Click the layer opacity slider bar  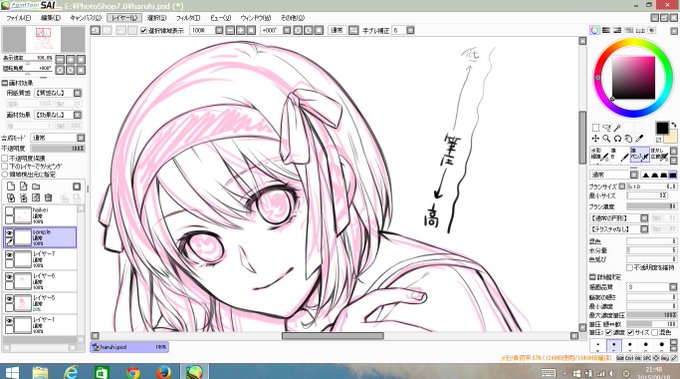tap(57, 148)
